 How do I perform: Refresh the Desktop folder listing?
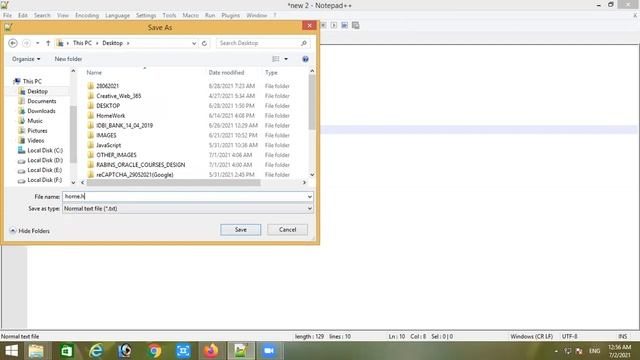point(204,43)
